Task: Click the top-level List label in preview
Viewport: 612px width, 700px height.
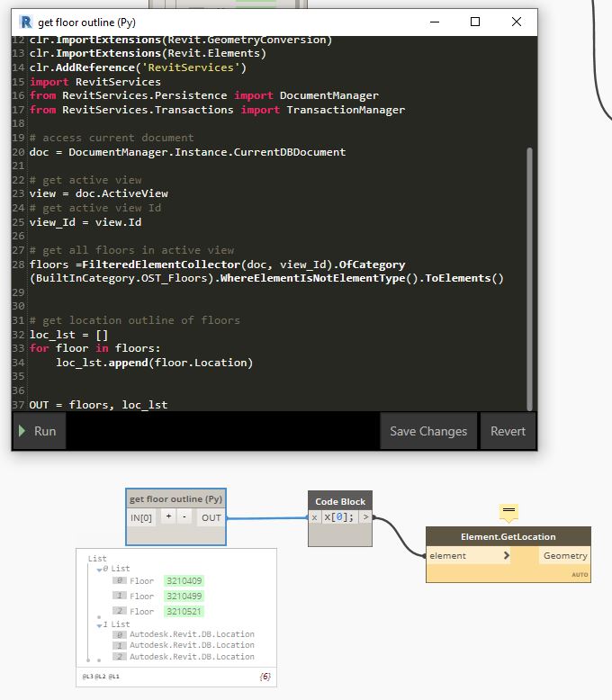Action: click(97, 559)
